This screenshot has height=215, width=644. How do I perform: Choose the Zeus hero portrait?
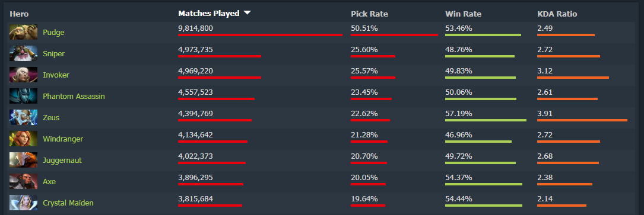tap(23, 117)
